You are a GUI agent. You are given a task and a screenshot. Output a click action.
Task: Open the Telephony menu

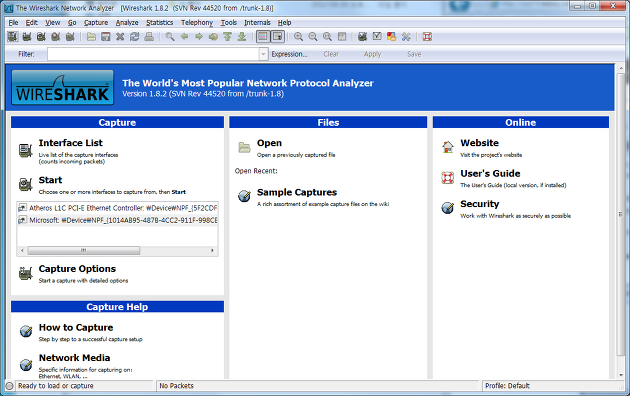tap(197, 22)
